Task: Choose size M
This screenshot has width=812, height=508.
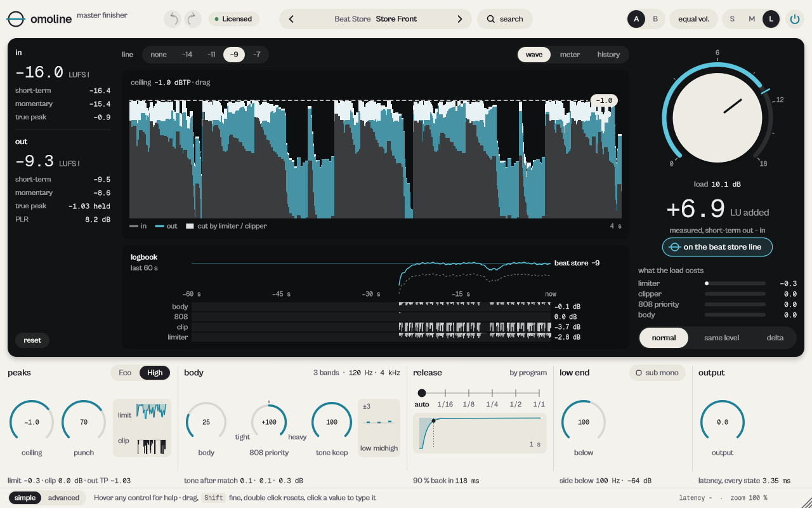Action: click(x=752, y=19)
